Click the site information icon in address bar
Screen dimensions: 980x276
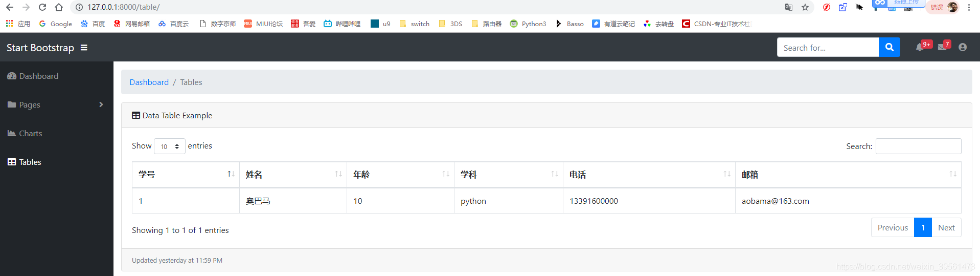pyautogui.click(x=79, y=7)
